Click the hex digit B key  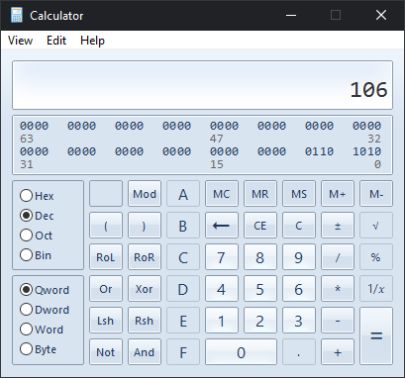(183, 226)
